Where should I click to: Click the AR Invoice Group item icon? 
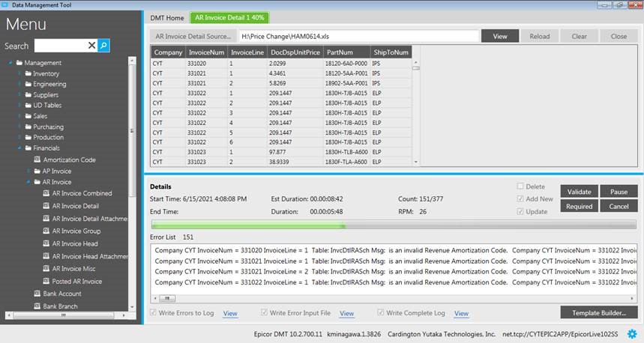click(x=46, y=231)
